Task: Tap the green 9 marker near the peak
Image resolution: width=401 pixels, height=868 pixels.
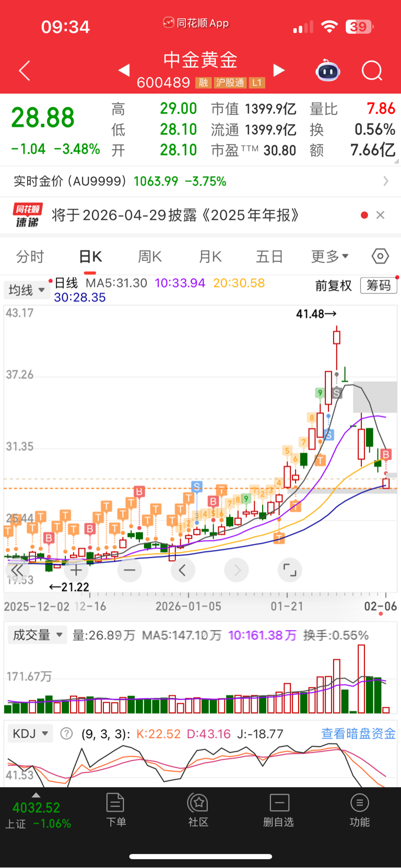Action: click(320, 393)
